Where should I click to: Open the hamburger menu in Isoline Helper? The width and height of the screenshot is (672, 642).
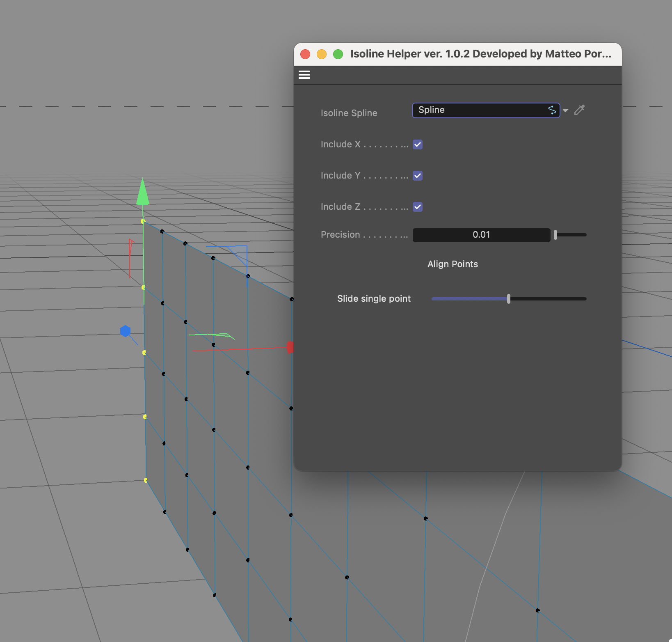click(x=304, y=75)
